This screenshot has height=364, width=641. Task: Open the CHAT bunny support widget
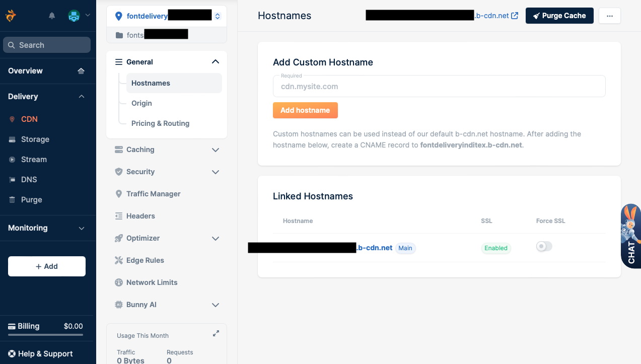pyautogui.click(x=631, y=236)
